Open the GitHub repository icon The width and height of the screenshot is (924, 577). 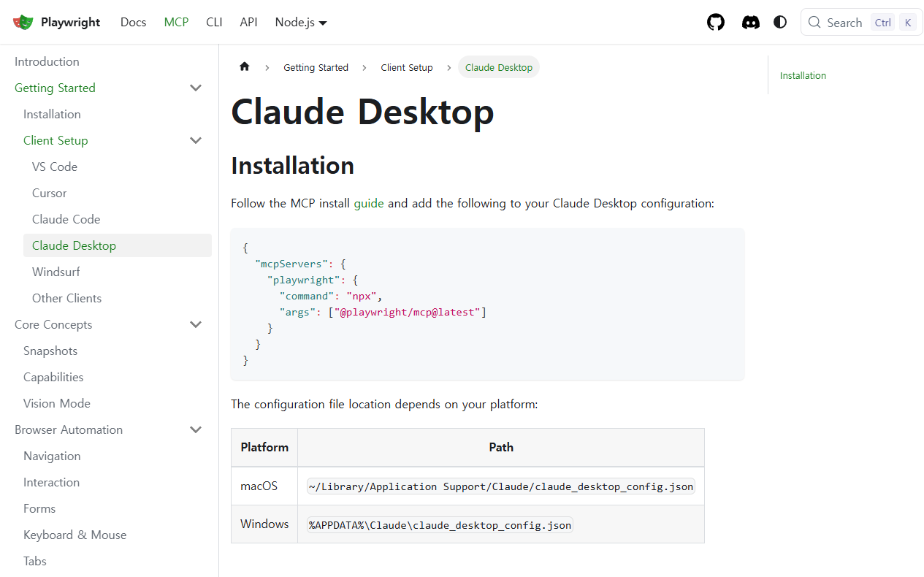pos(716,22)
